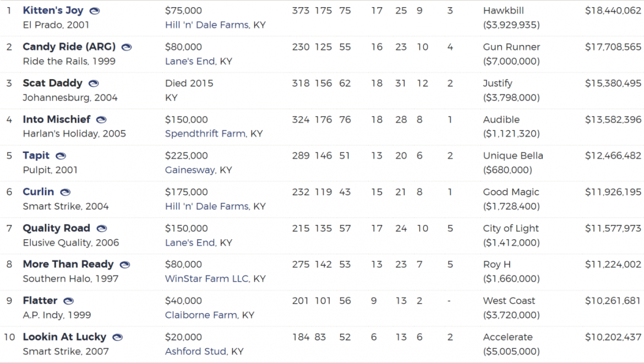The width and height of the screenshot is (644, 363).
Task: Open the Tapit stallion page
Action: coord(36,156)
